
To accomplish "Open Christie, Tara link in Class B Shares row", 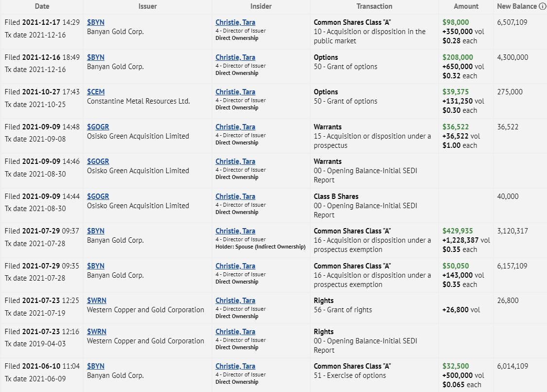I will [235, 196].
